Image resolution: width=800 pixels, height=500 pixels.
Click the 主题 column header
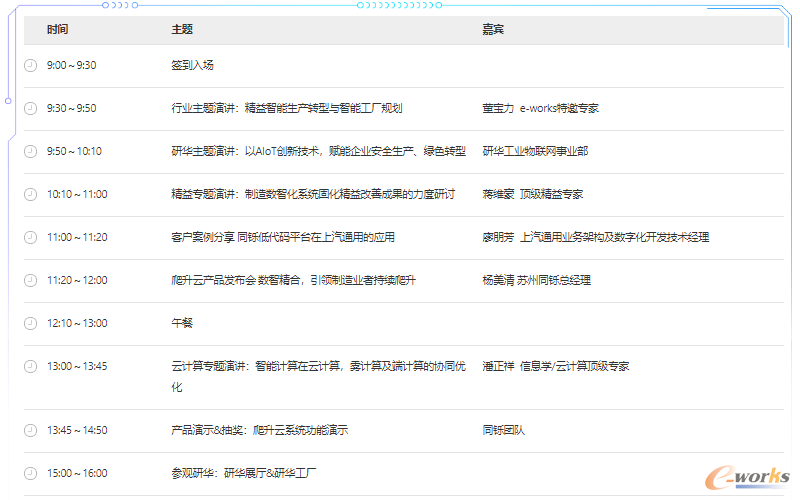[182, 30]
